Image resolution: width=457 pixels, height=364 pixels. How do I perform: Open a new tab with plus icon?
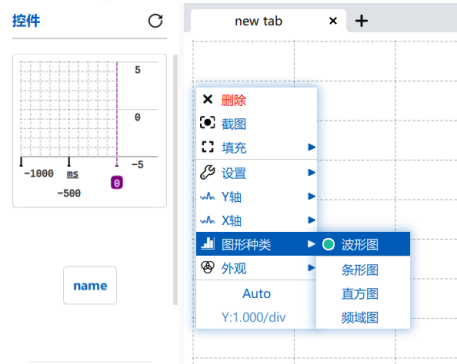pos(361,21)
